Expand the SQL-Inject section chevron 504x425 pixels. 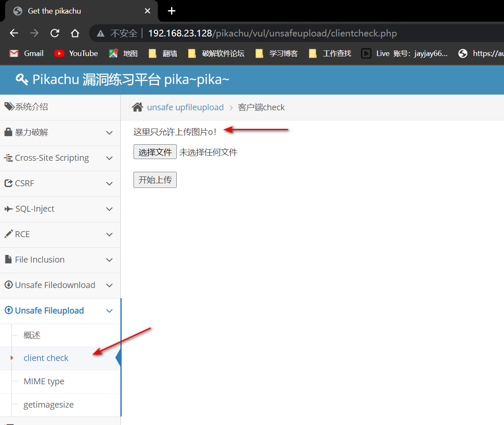click(x=109, y=209)
